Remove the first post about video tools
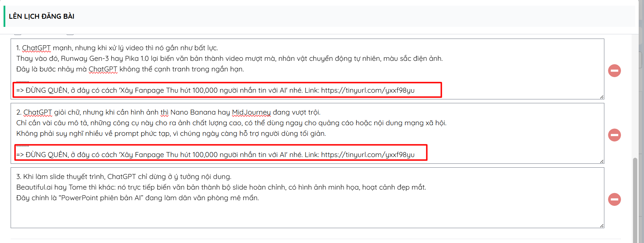The height and width of the screenshot is (243, 644). (614, 71)
